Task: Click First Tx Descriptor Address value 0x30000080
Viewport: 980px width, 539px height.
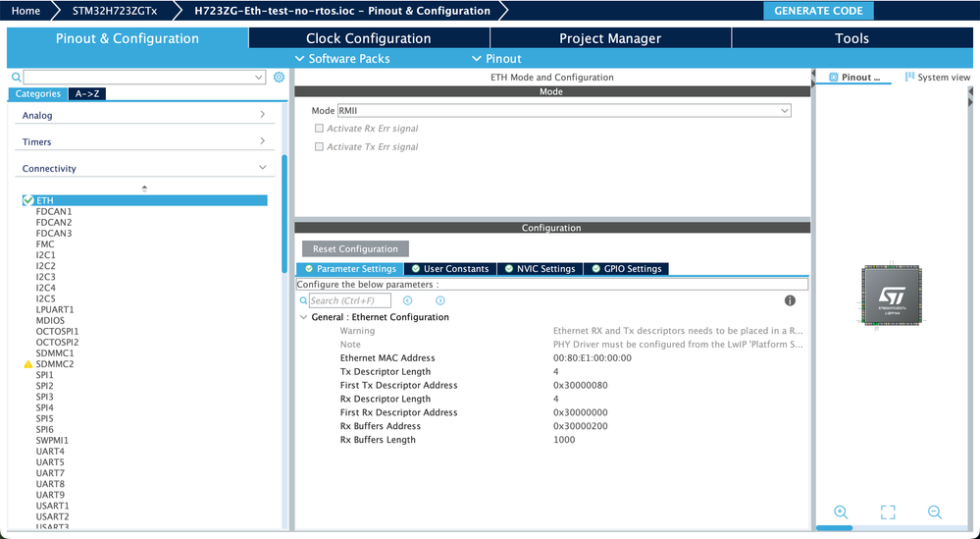Action: pyautogui.click(x=581, y=385)
